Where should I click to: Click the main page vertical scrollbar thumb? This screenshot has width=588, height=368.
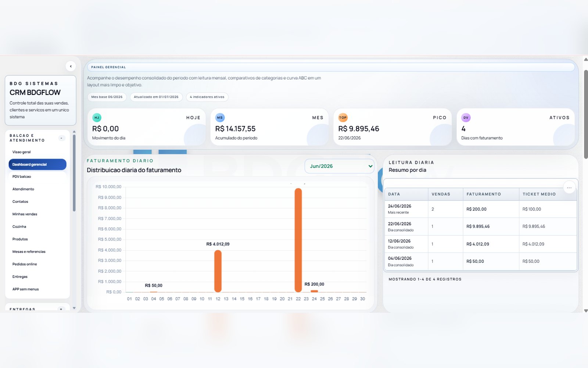coord(586,114)
